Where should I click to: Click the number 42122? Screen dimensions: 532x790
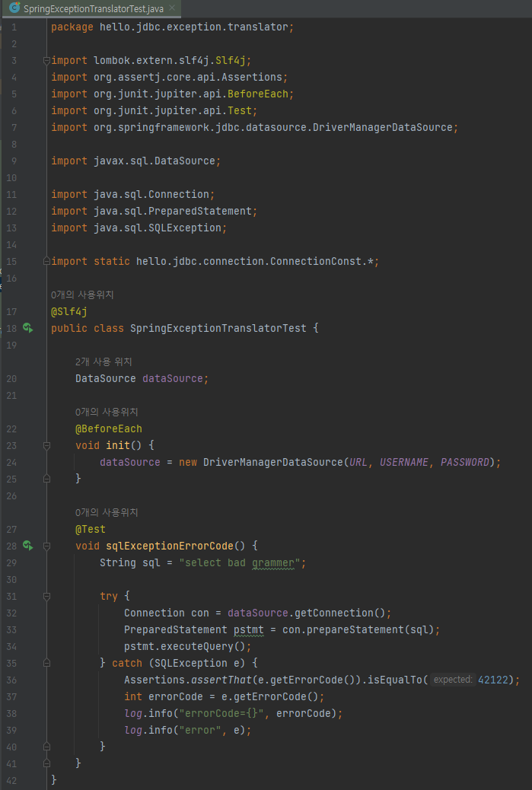[x=493, y=680]
